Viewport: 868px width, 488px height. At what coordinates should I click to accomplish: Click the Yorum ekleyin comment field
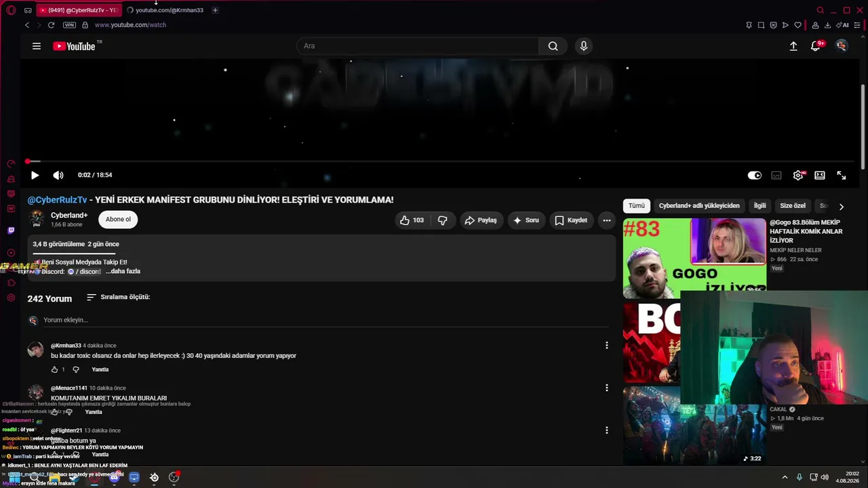(325, 320)
